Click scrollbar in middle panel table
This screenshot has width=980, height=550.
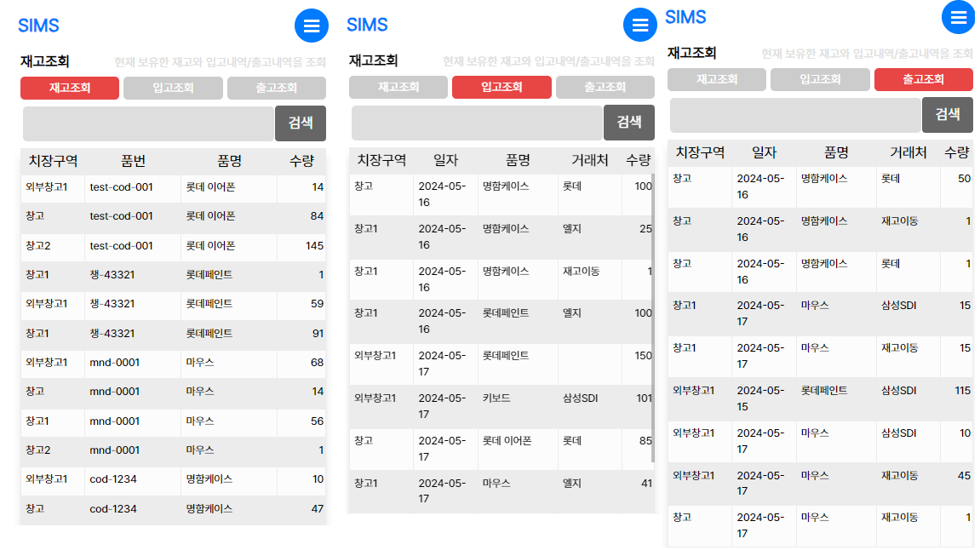tap(652, 318)
